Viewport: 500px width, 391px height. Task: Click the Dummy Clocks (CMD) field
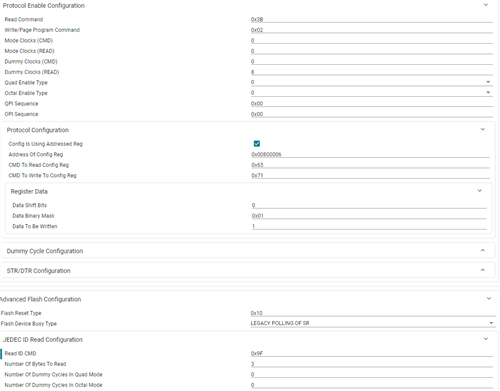(371, 62)
